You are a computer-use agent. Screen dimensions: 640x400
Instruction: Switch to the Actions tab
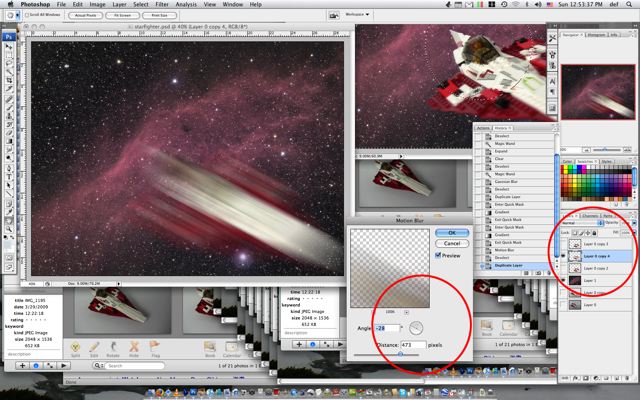(x=483, y=128)
